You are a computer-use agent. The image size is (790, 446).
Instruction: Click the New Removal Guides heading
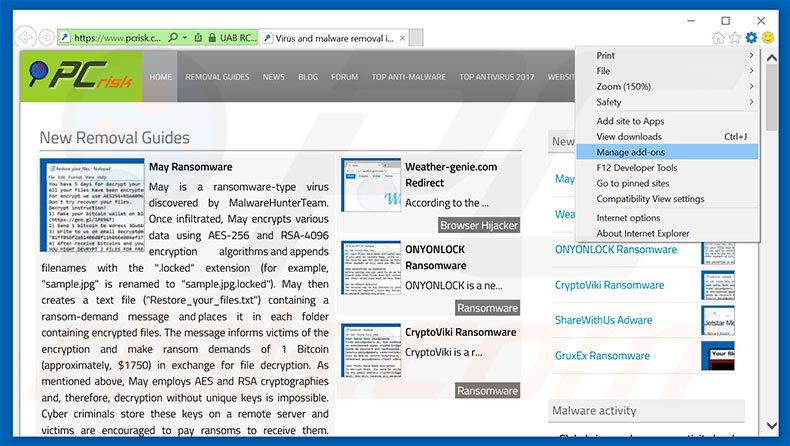point(114,138)
